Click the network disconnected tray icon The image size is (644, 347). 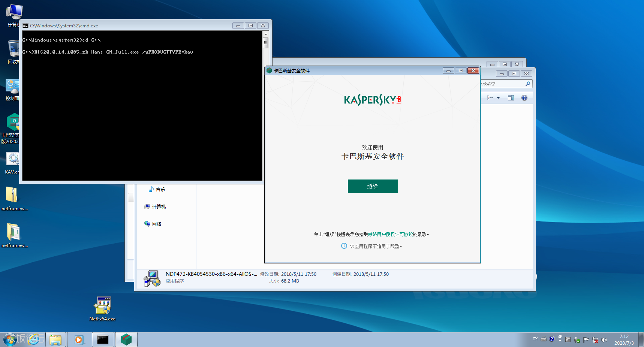click(595, 340)
